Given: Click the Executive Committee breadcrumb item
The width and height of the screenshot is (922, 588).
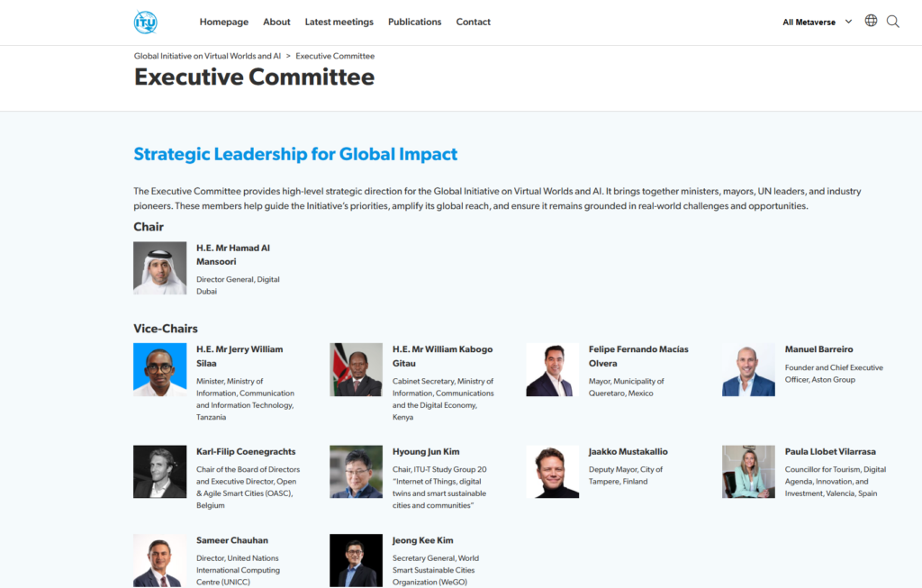Looking at the screenshot, I should 335,56.
